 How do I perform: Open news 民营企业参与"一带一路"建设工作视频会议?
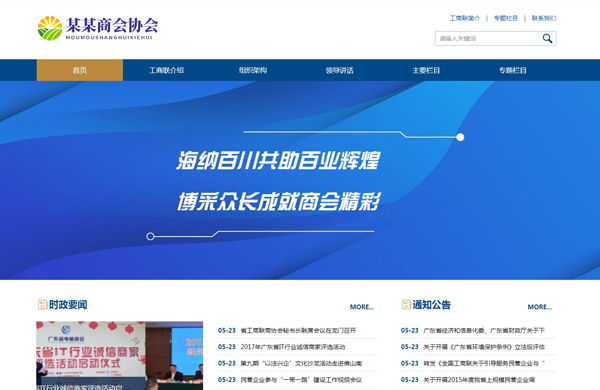pyautogui.click(x=301, y=380)
